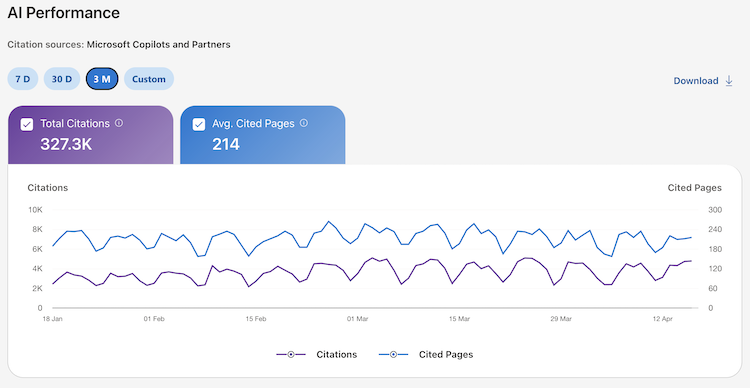Click the 300 Cited Pages axis value
Screen dimensions: 750x388
pos(715,210)
